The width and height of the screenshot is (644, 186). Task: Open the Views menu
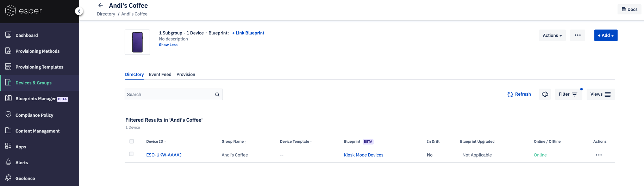tap(600, 94)
